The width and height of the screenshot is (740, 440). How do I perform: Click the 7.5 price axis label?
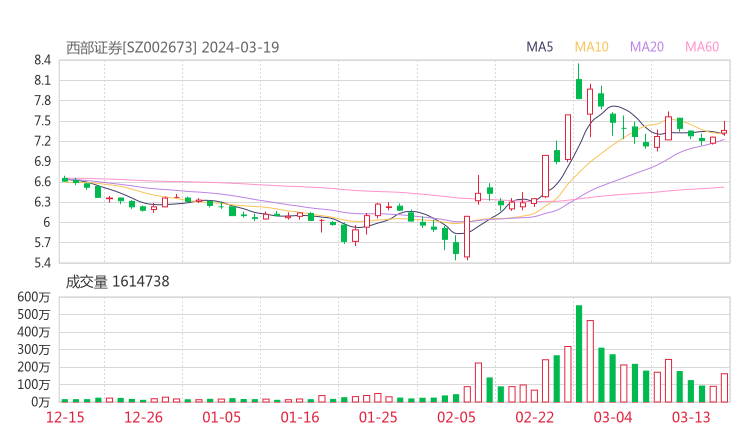click(42, 121)
